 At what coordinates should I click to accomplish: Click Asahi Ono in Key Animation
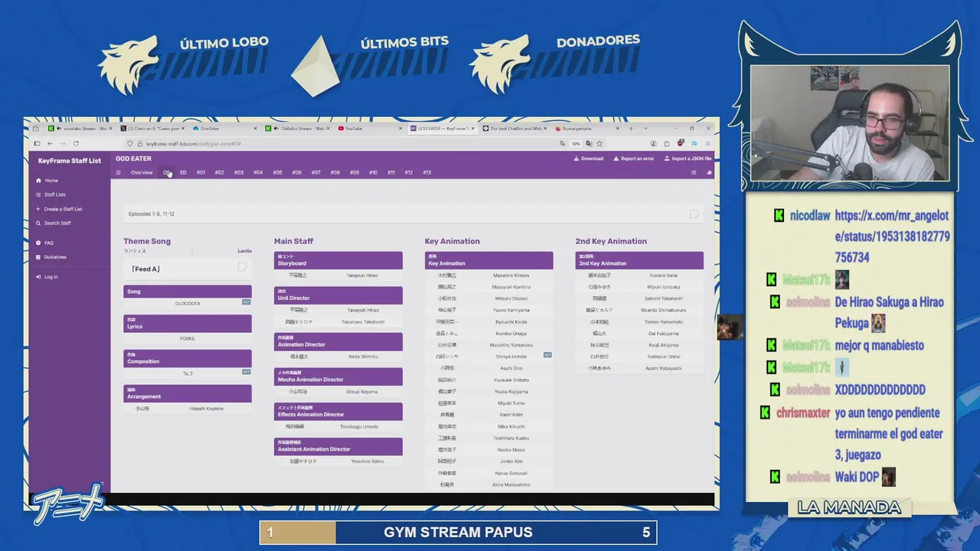(510, 368)
